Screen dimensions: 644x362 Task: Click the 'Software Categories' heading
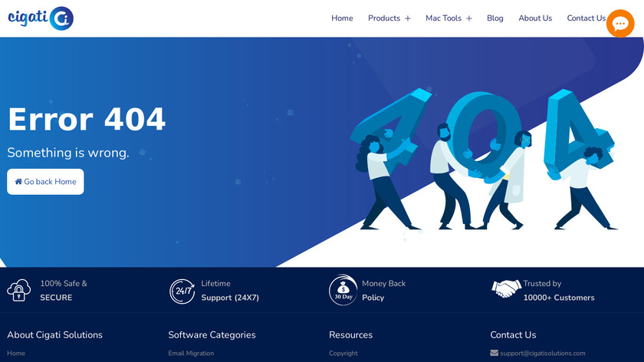212,335
